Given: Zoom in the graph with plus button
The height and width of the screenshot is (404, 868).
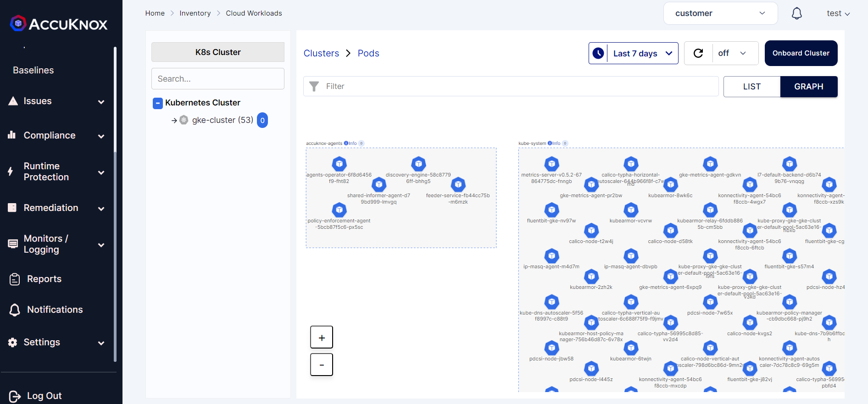Looking at the screenshot, I should [x=322, y=338].
